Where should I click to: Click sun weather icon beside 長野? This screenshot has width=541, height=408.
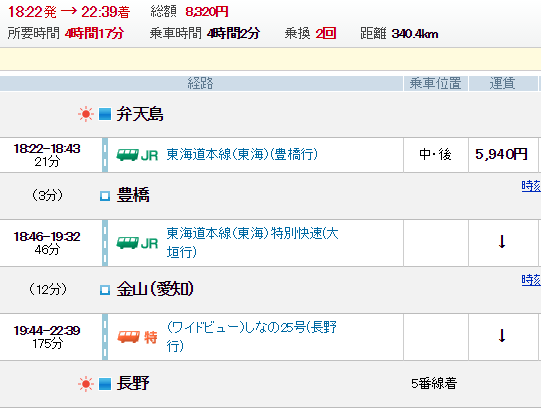86,384
